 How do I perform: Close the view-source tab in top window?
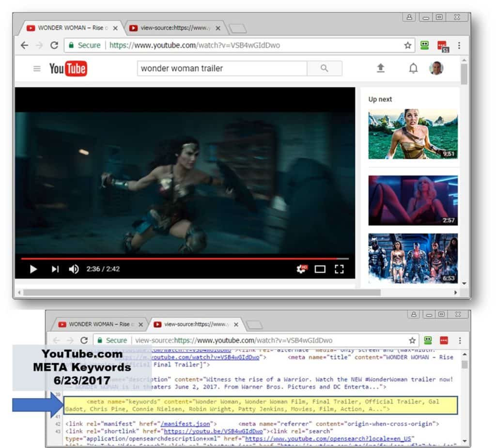tap(218, 28)
